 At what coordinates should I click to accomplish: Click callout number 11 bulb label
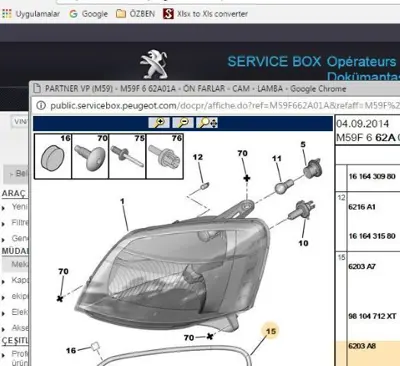(277, 158)
